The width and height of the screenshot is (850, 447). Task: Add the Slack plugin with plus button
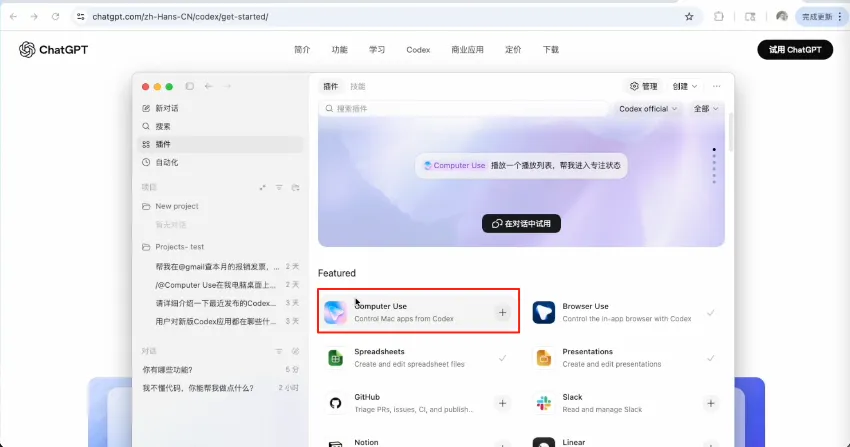coord(711,403)
